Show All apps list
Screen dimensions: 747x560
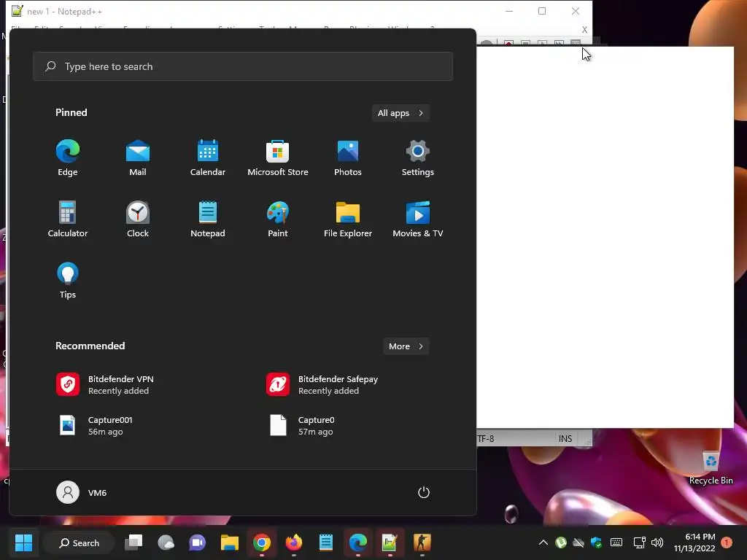400,113
